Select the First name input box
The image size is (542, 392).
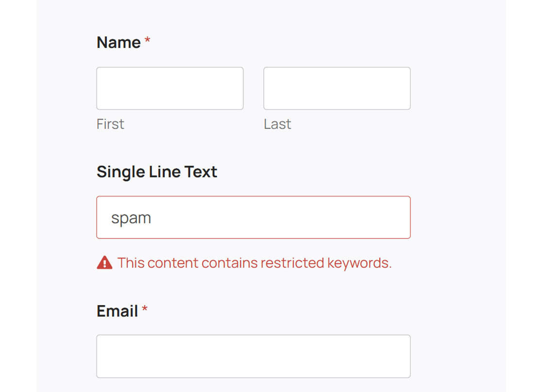[169, 88]
